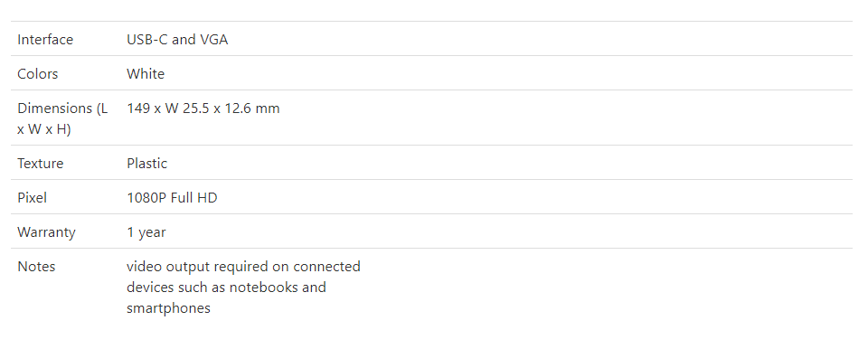868x349 pixels.
Task: Click the Pixel row label
Action: coord(33,198)
